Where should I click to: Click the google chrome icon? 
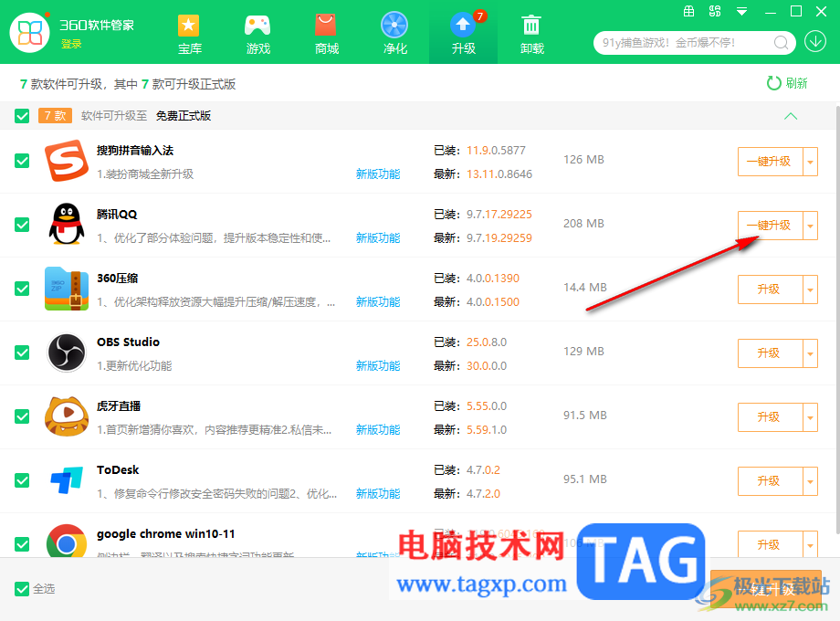point(67,542)
